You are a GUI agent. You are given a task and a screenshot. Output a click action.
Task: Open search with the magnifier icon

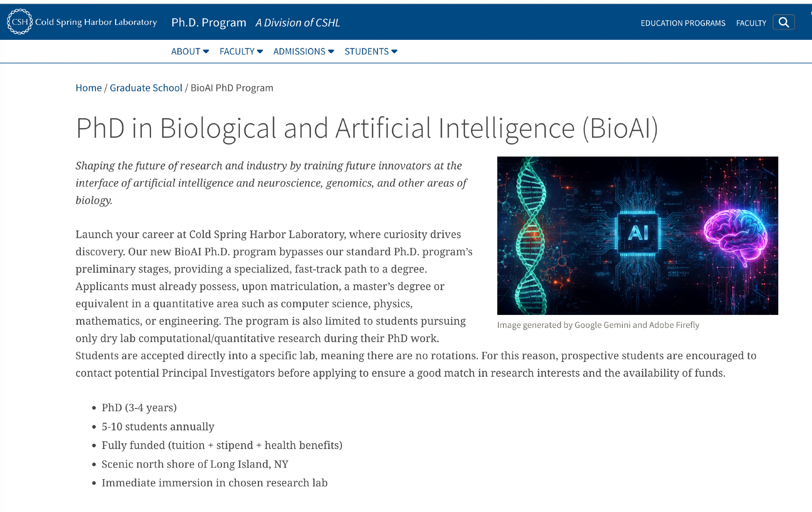point(784,22)
